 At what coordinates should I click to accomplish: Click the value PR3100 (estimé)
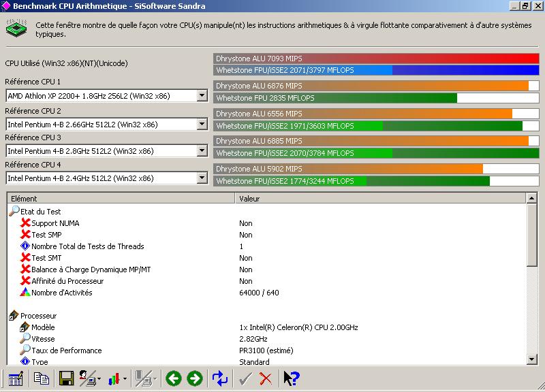[x=266, y=350]
